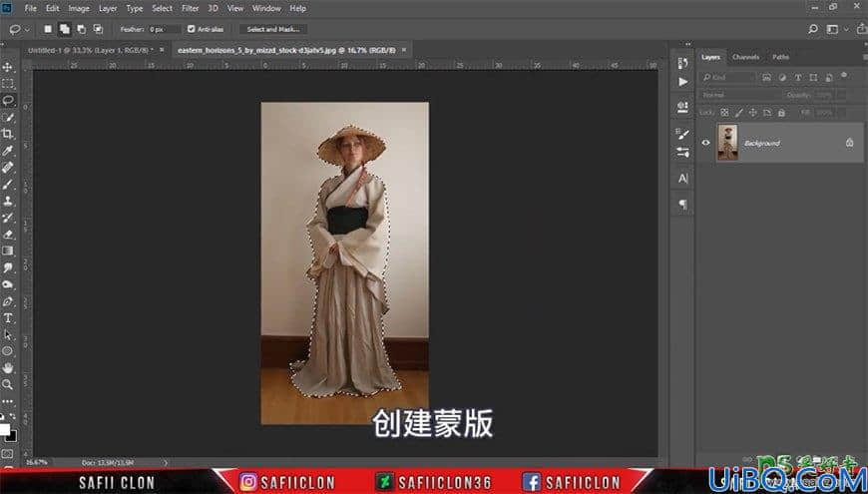The height and width of the screenshot is (494, 868).
Task: Toggle type layer filter in Layers panel
Action: [798, 78]
